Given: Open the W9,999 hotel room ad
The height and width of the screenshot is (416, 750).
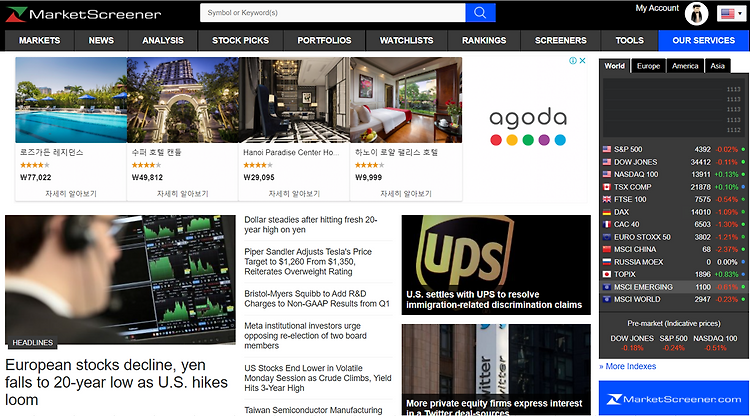Looking at the screenshot, I should 406,128.
